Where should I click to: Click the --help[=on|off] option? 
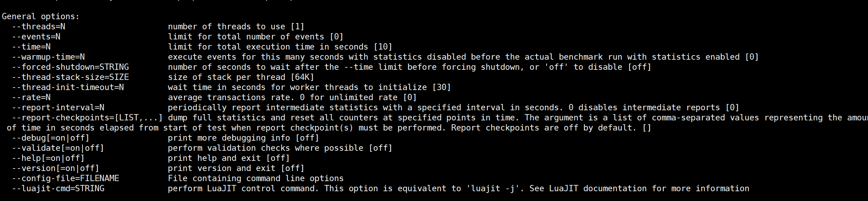coord(48,158)
